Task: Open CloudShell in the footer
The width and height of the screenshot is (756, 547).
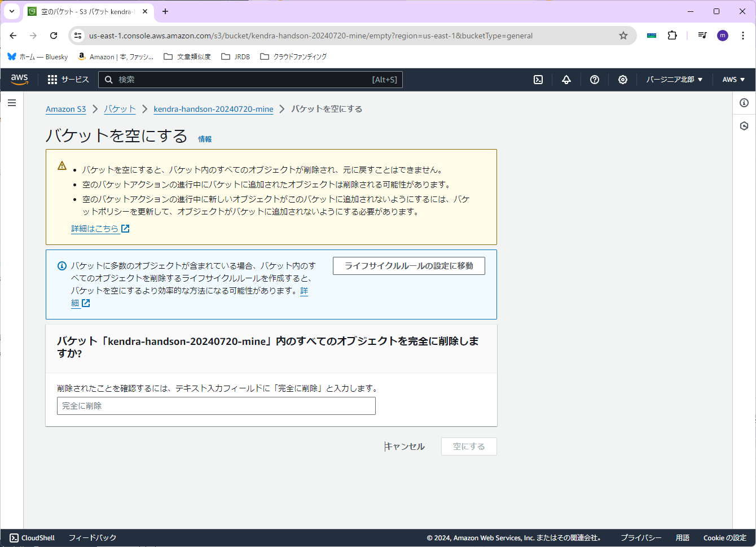Action: point(32,538)
